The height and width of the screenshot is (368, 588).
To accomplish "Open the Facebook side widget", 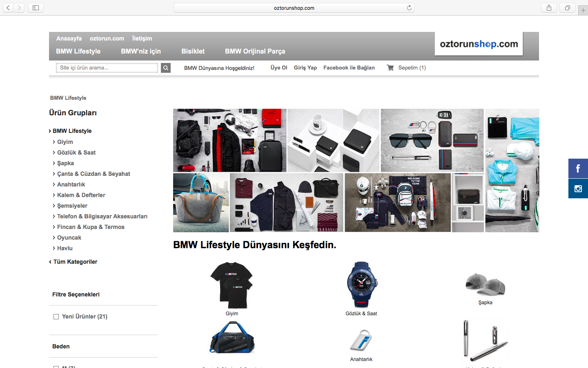I will click(578, 168).
